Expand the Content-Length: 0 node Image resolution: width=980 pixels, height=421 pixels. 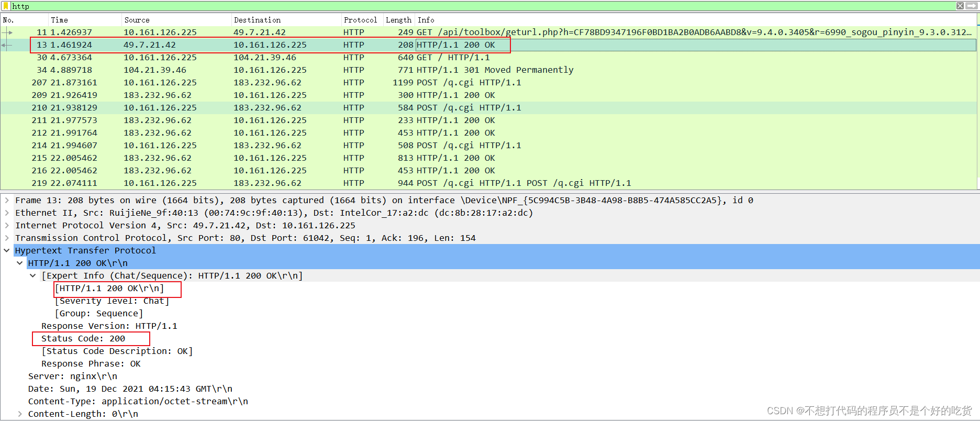click(x=20, y=414)
